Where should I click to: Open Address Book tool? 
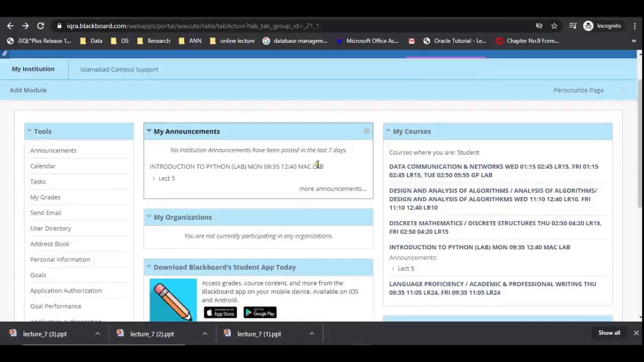pos(50,244)
